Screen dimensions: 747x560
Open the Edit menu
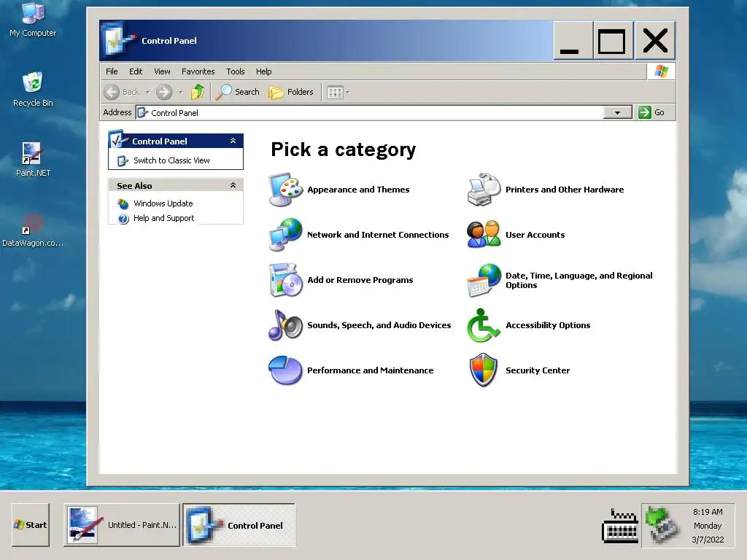coord(136,71)
